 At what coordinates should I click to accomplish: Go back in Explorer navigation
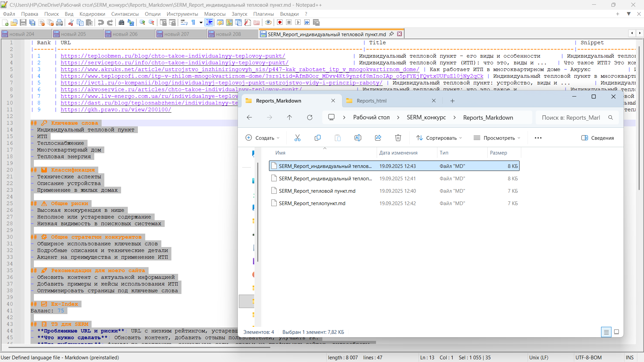(249, 117)
